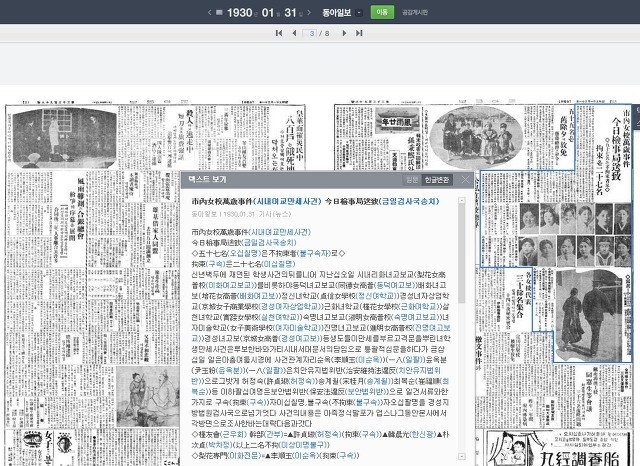Click month value 01 in date bar

(267, 13)
